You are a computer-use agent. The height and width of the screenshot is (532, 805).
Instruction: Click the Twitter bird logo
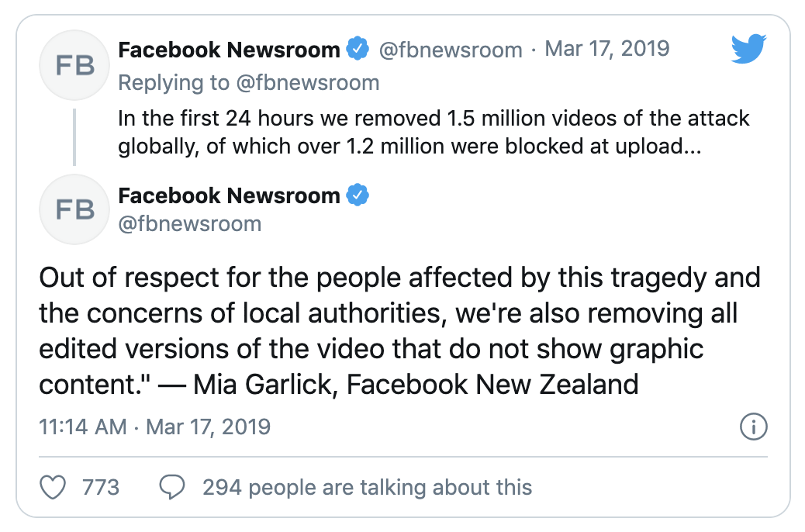[x=748, y=50]
